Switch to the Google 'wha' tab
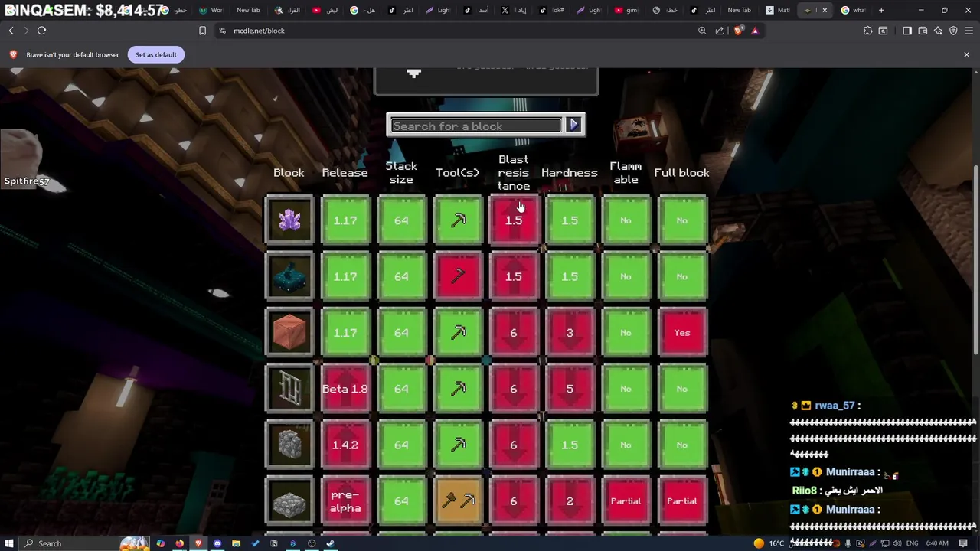 [x=854, y=10]
